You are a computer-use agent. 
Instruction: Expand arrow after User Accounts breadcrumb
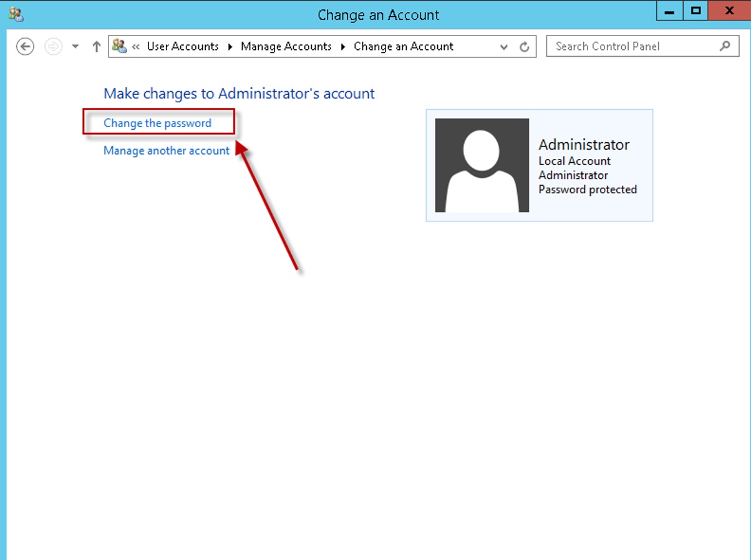click(x=230, y=47)
